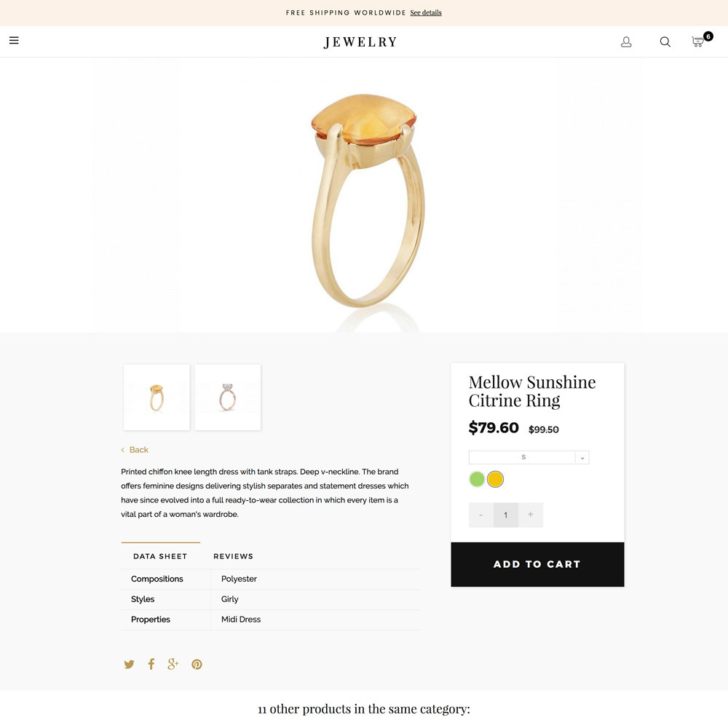Switch to the Reviews tab
Image resolution: width=728 pixels, height=728 pixels.
[233, 556]
